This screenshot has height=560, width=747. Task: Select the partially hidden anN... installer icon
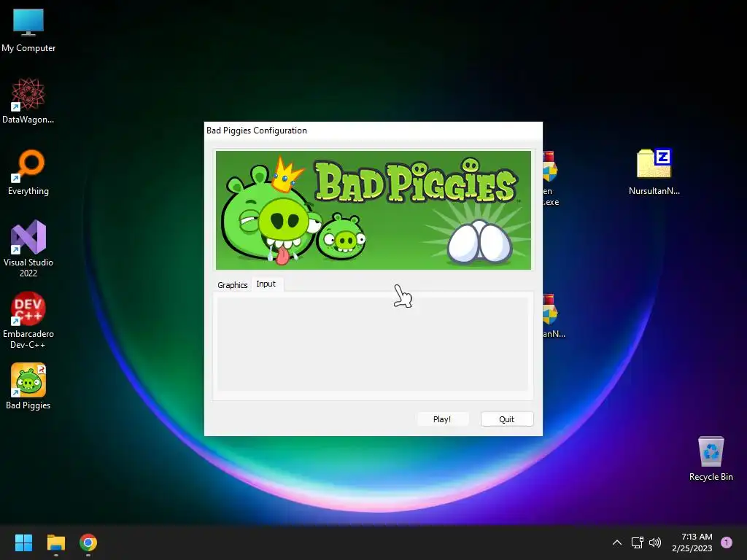click(x=554, y=316)
